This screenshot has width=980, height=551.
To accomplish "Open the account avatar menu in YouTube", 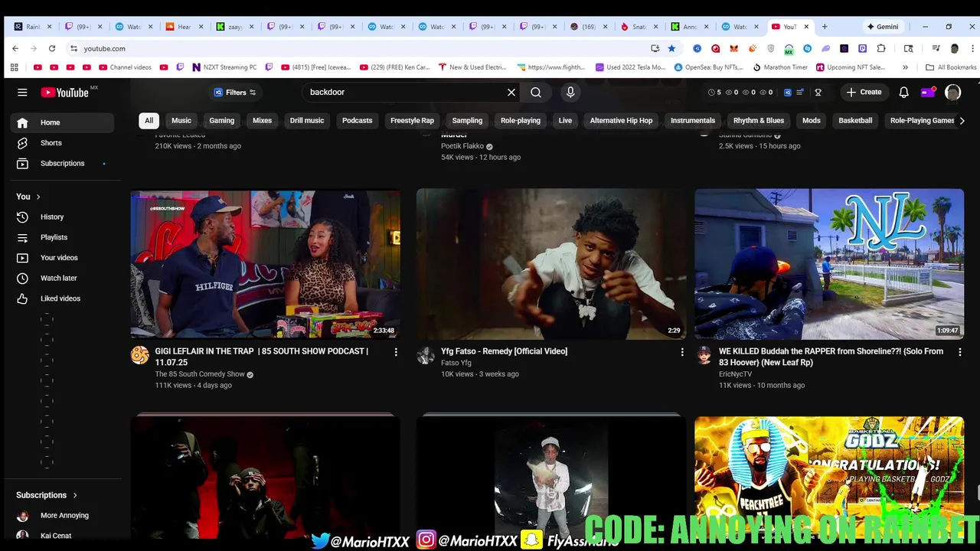I will pos(952,93).
